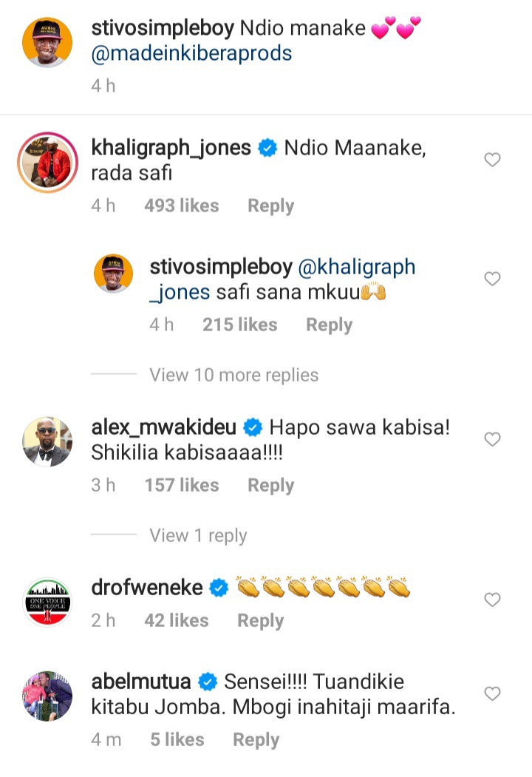Tap heart icon beside abelmutua's comment
Viewport: 532px width, 777px height.
(x=492, y=693)
